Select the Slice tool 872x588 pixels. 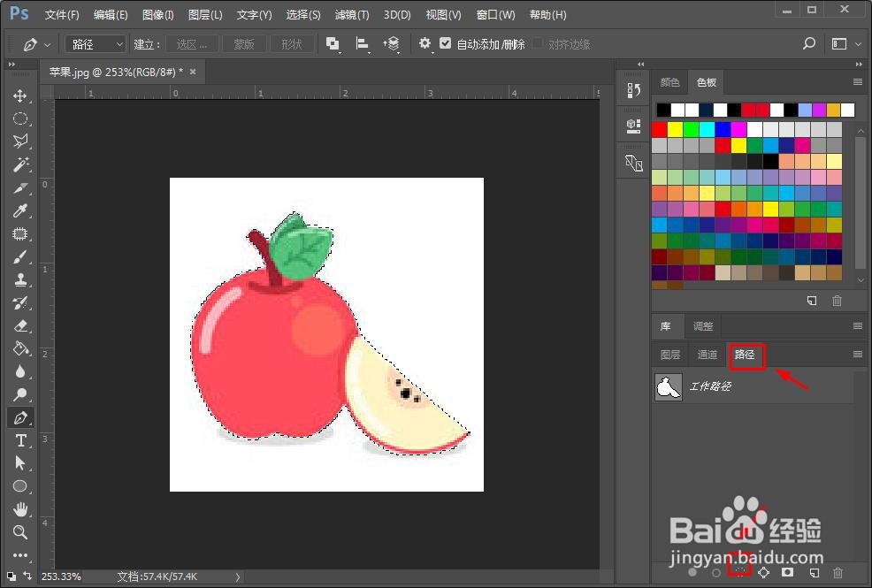click(20, 187)
